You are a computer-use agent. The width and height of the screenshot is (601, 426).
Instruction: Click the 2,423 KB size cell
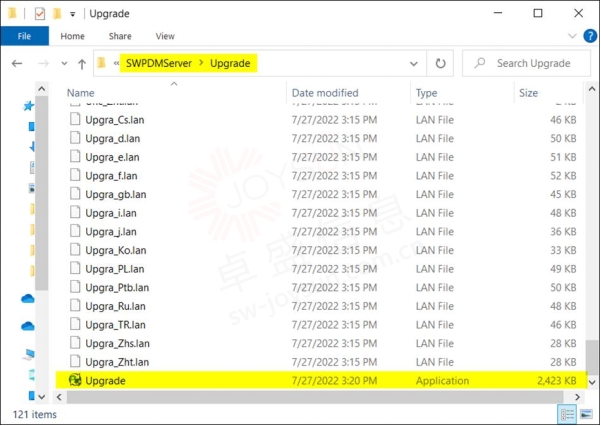pyautogui.click(x=557, y=381)
